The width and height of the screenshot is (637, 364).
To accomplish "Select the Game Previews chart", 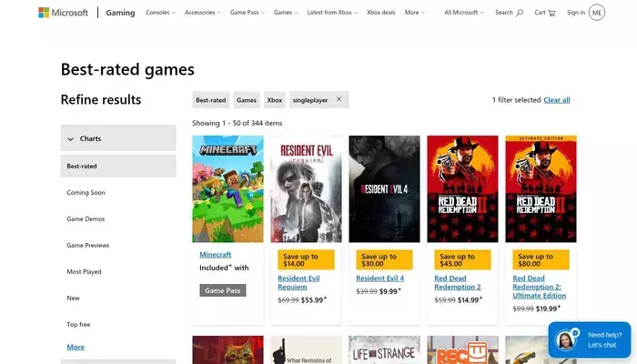I will 87,246.
